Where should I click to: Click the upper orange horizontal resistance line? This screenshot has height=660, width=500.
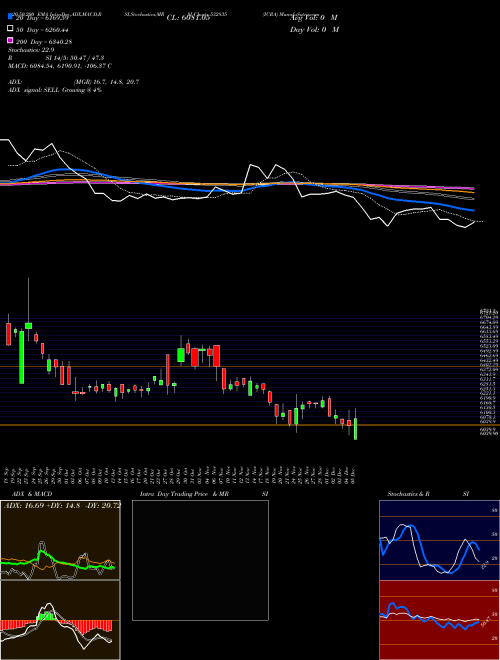pos(250,367)
